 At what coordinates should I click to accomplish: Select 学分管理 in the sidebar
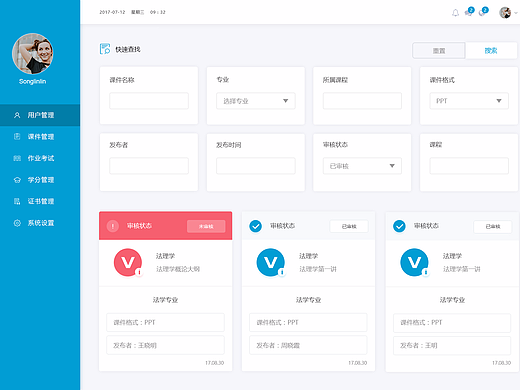tap(40, 180)
